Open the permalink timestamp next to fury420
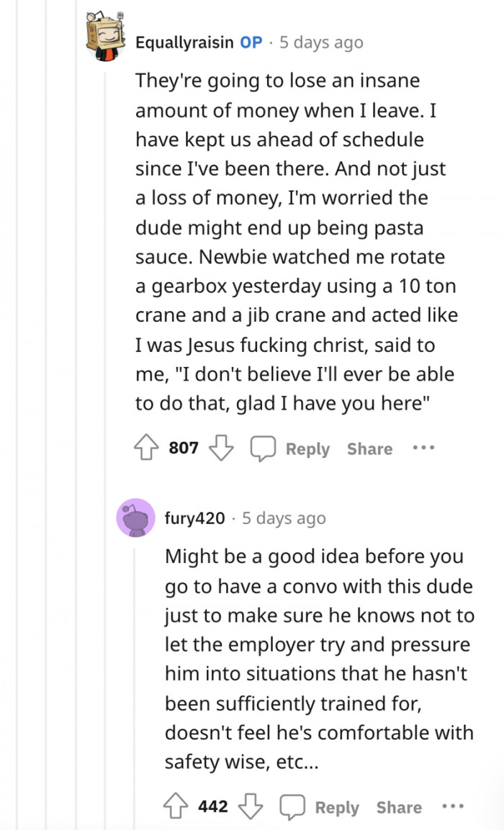Viewport: 504px width, 830px height. (x=284, y=518)
